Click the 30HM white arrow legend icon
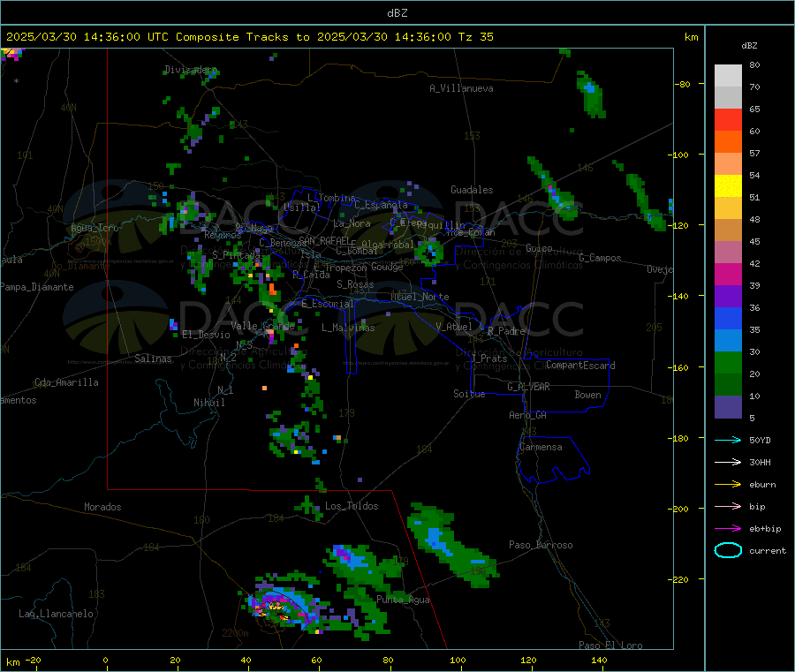Viewport: 795px width, 672px height. [728, 462]
